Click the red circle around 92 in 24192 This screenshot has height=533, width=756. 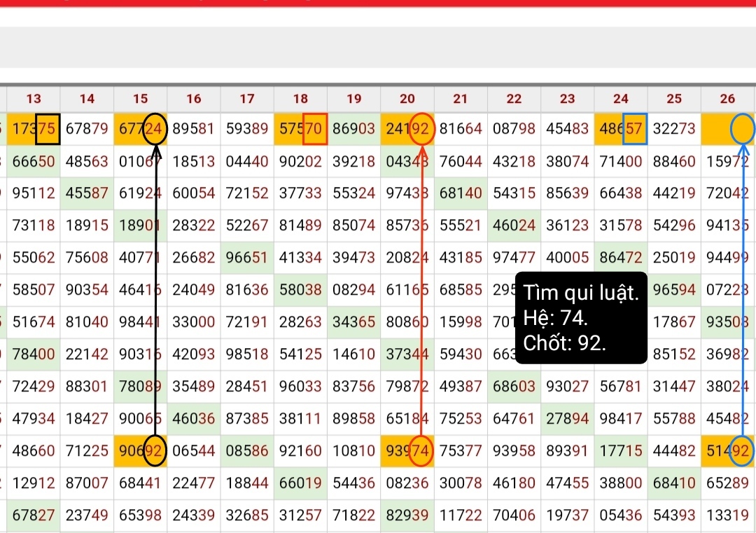(421, 129)
